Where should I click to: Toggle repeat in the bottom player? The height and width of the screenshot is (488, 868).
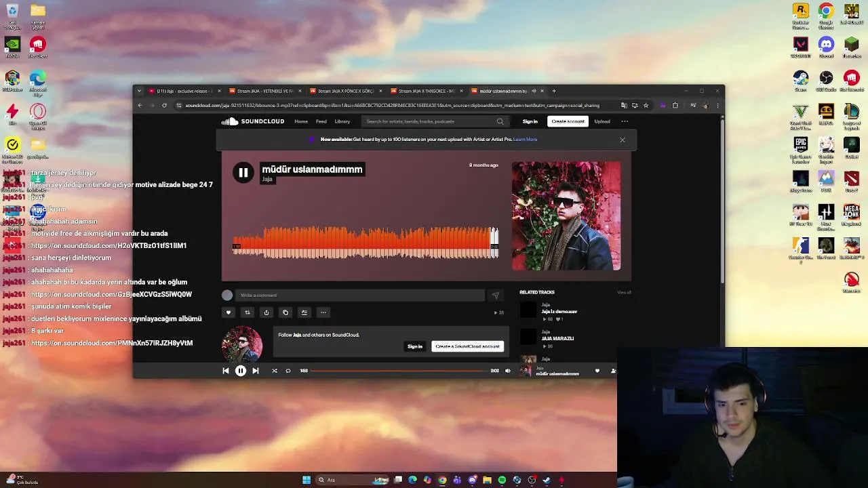288,371
